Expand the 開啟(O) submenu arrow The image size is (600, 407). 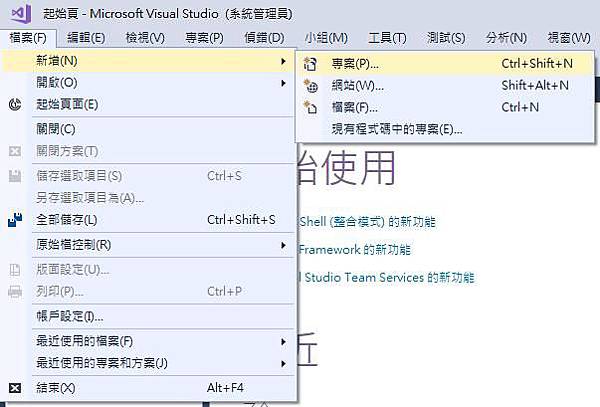[283, 83]
